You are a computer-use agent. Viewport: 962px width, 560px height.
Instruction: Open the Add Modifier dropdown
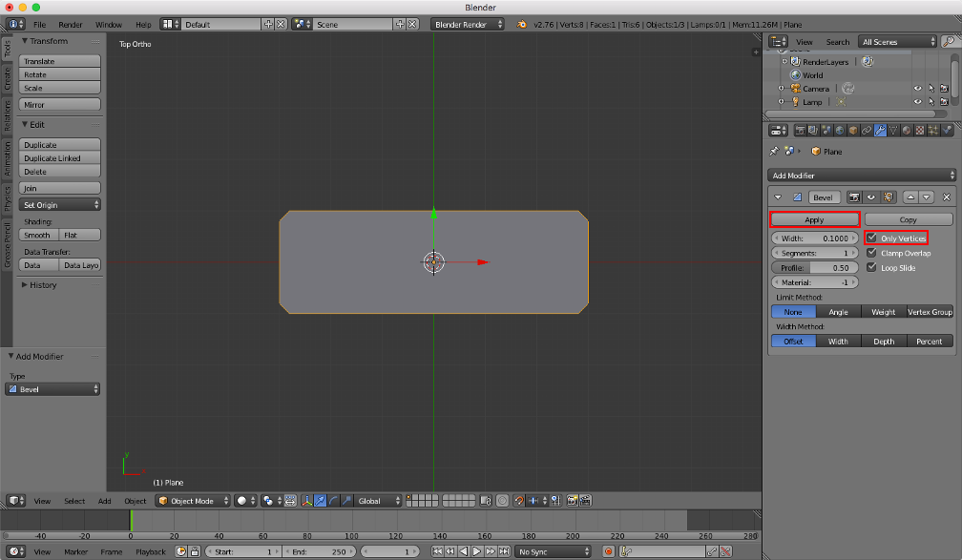[x=862, y=176]
